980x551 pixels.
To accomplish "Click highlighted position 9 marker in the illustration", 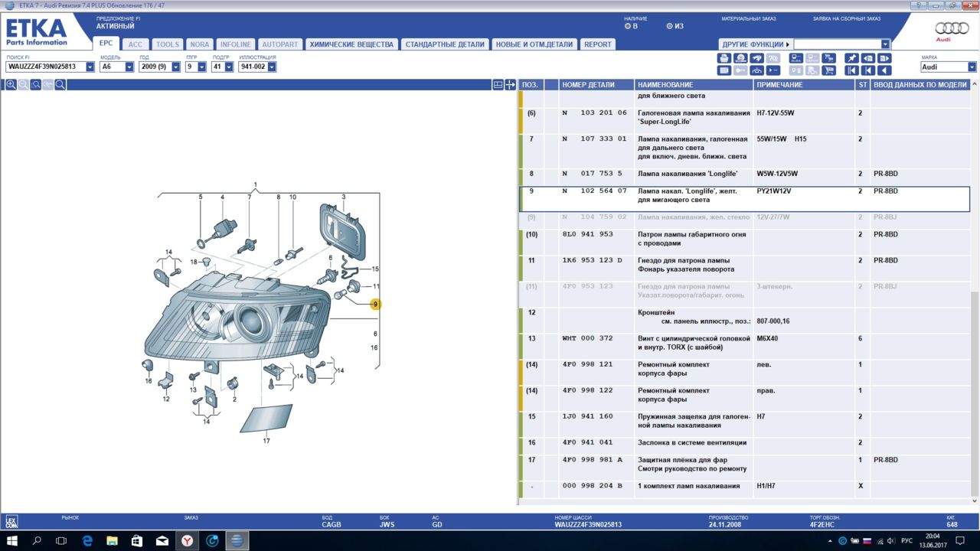I will tap(375, 304).
